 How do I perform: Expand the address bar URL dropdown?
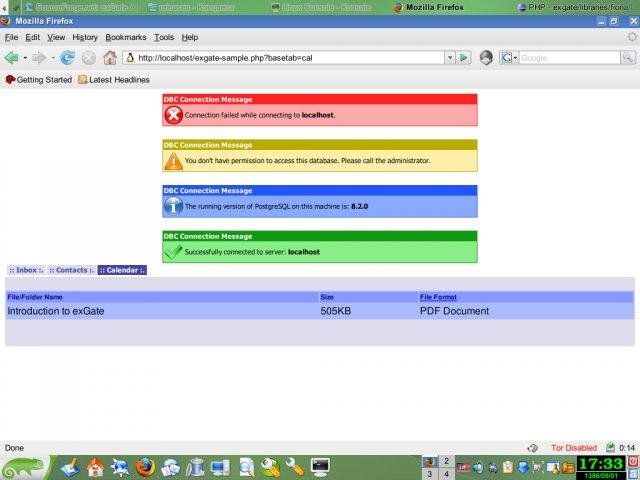450,58
